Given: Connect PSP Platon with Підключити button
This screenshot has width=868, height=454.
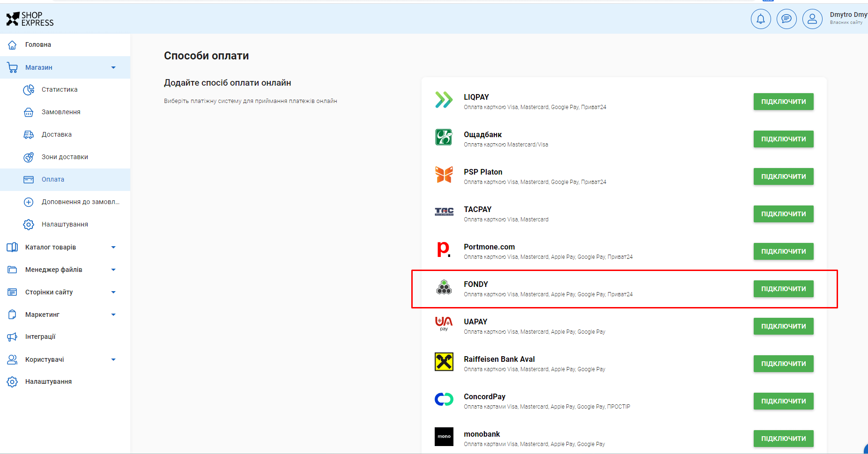Looking at the screenshot, I should 783,176.
